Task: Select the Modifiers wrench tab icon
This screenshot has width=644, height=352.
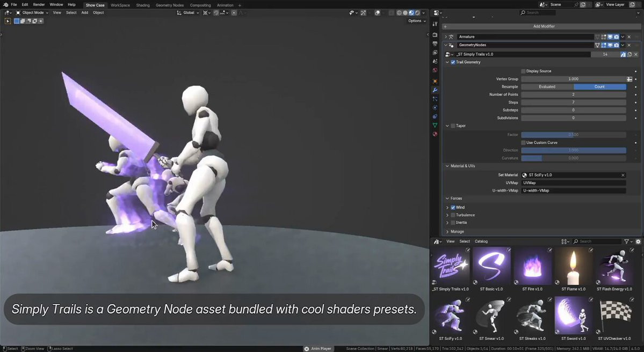Action: (x=435, y=90)
